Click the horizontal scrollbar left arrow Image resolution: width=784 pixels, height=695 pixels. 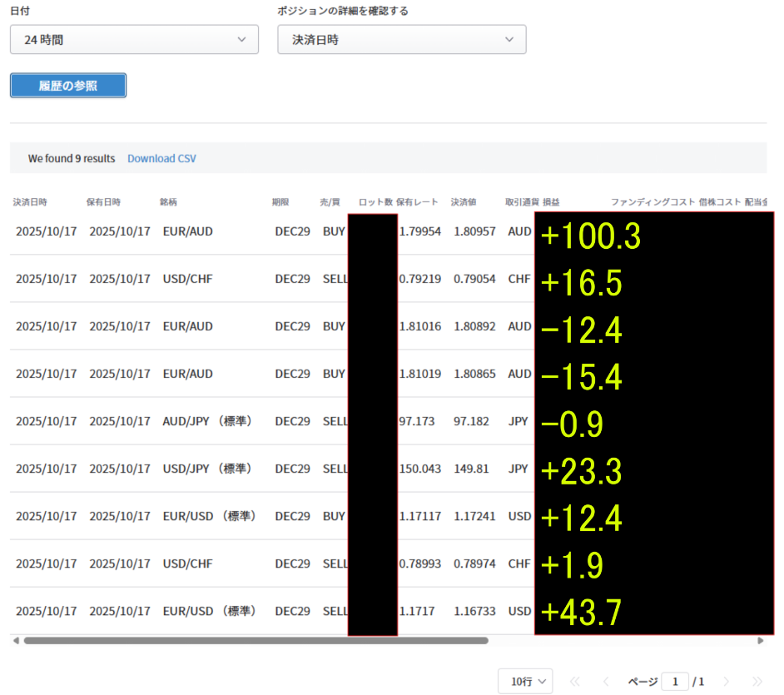[x=15, y=641]
